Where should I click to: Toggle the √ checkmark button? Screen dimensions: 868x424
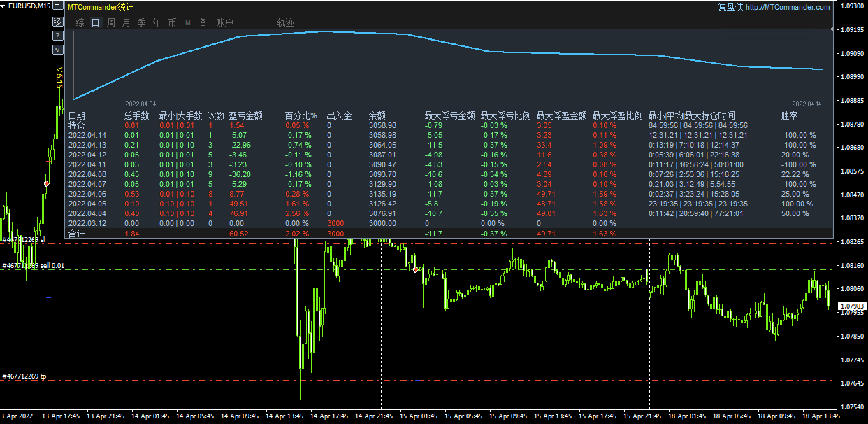click(58, 50)
